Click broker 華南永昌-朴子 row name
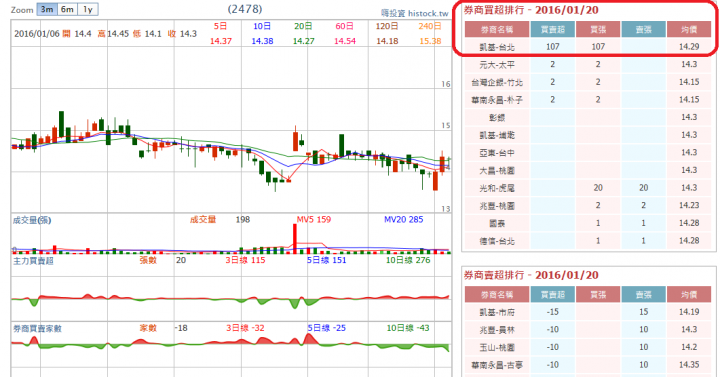Image resolution: width=720 pixels, height=377 pixels. click(x=497, y=100)
